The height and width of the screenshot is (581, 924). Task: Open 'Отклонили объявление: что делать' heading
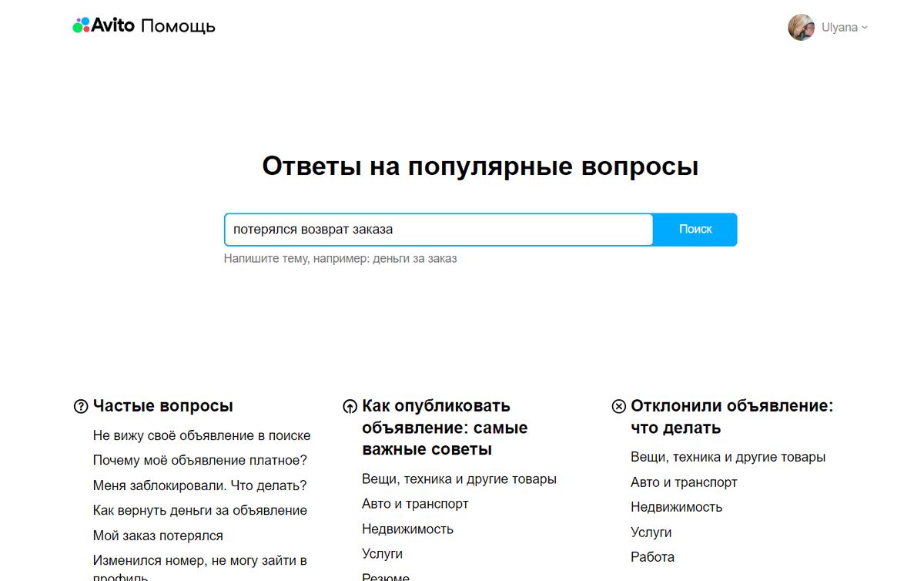tap(731, 417)
